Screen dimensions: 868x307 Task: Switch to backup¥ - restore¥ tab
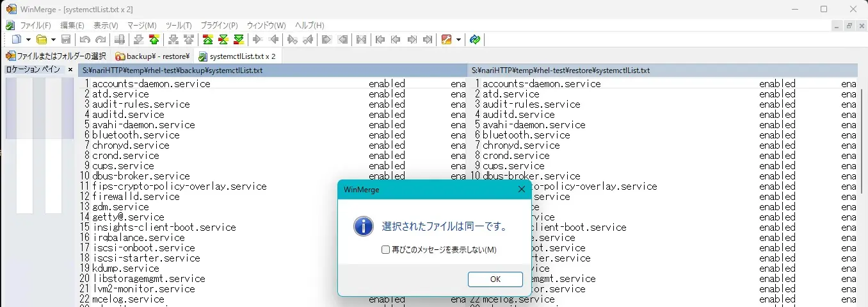[152, 56]
